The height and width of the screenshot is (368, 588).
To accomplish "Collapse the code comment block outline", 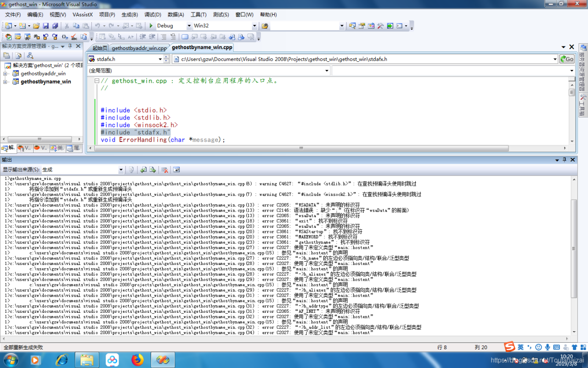I will pyautogui.click(x=97, y=81).
